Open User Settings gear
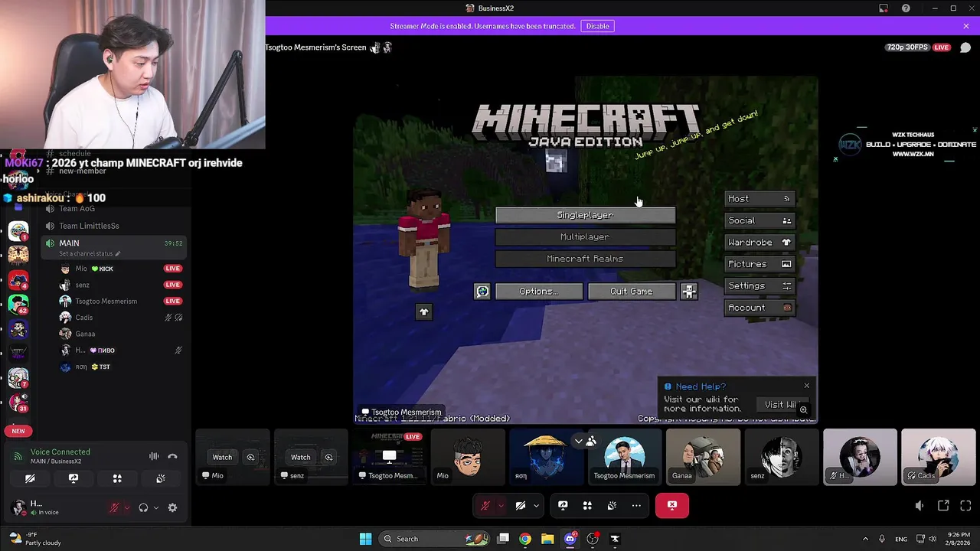Screen dimensions: 980x551 point(172,507)
